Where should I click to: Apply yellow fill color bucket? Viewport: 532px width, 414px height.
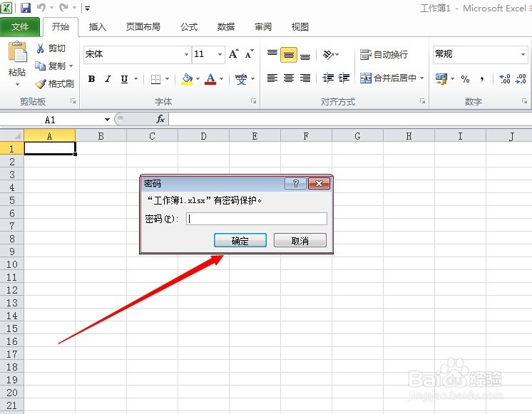[x=187, y=79]
